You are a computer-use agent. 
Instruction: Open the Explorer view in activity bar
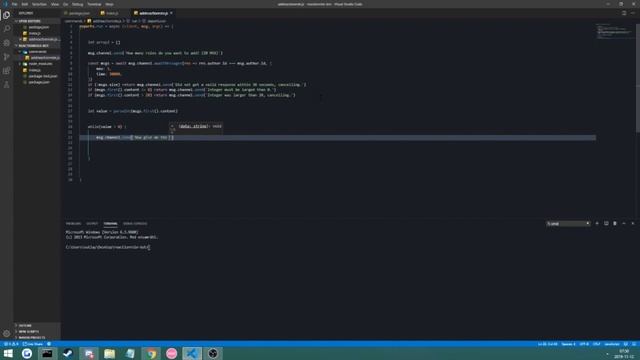pos(7,15)
